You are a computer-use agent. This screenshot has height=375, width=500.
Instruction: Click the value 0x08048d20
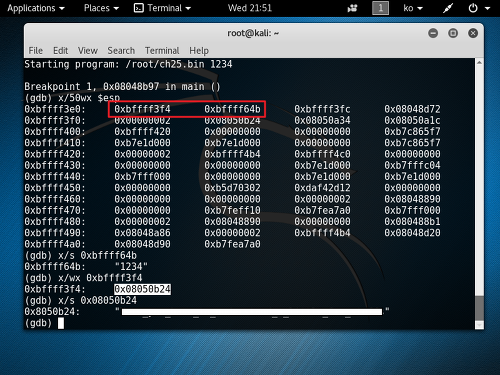coord(412,233)
